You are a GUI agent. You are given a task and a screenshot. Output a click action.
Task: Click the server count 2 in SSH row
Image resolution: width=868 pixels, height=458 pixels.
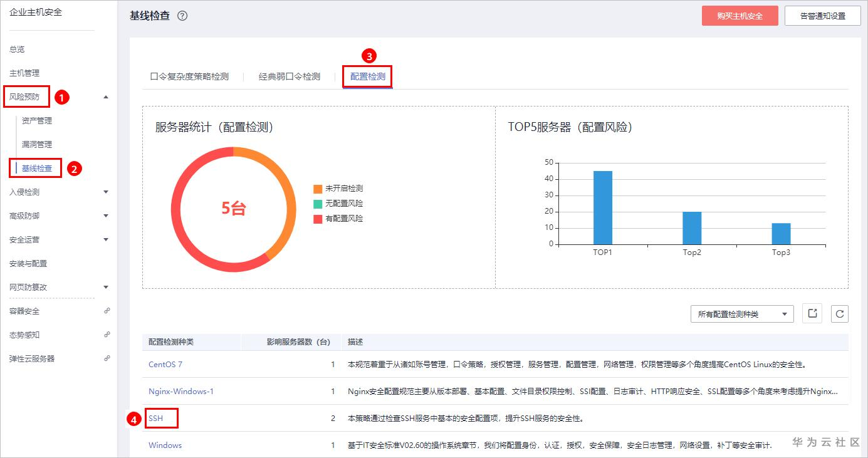(333, 419)
